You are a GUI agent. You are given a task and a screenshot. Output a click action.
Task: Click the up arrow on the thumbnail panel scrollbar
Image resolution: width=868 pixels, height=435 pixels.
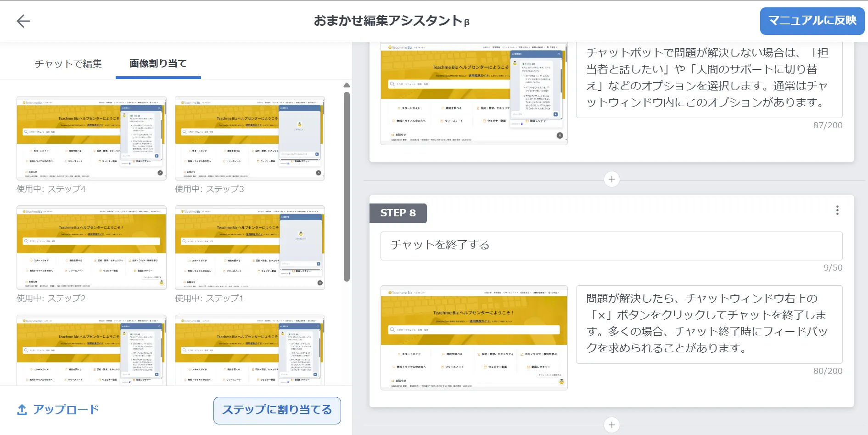pos(347,85)
